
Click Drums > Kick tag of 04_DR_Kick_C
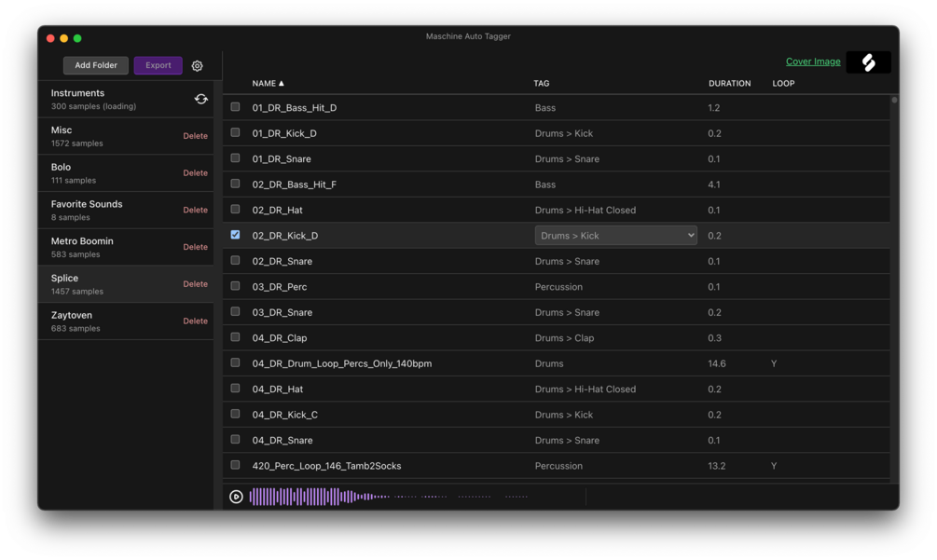(563, 415)
